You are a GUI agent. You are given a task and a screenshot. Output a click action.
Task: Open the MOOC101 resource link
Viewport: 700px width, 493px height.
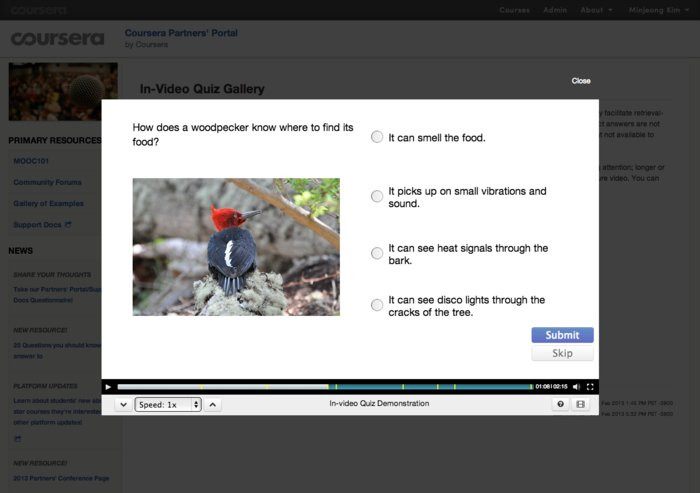[x=31, y=161]
